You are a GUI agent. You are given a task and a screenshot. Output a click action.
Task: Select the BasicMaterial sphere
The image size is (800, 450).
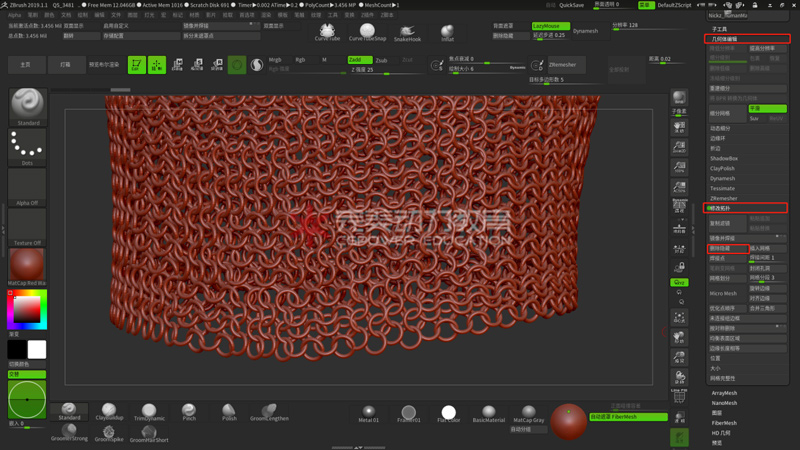(489, 413)
